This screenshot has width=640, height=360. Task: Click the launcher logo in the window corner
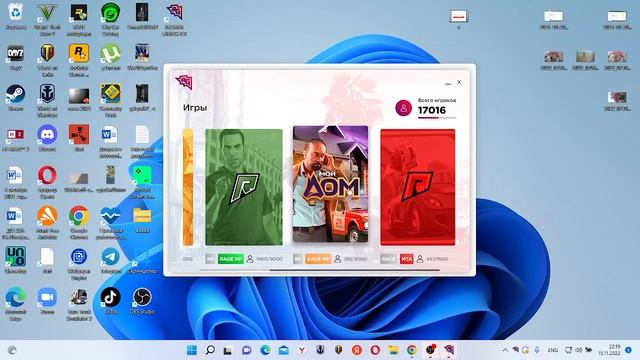point(184,82)
